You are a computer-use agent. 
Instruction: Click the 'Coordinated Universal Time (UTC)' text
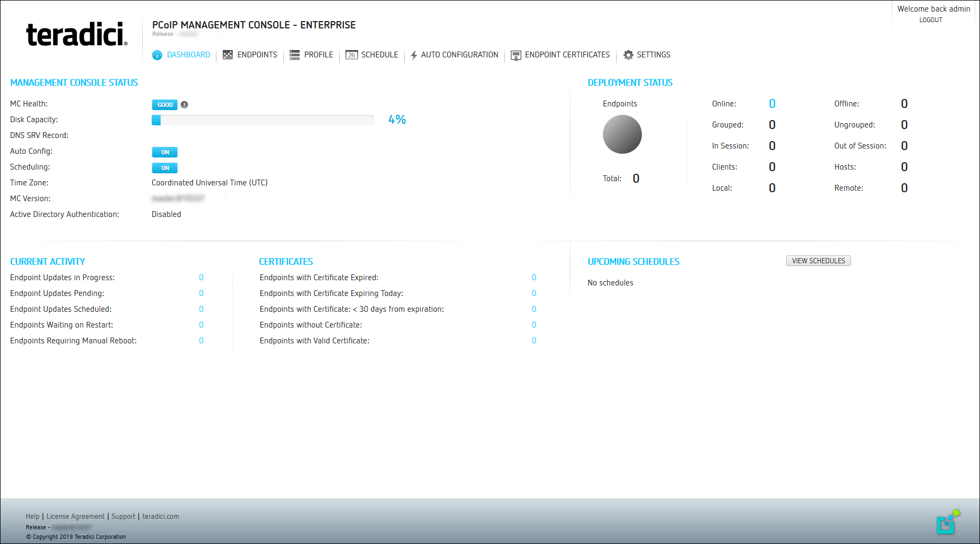pyautogui.click(x=210, y=183)
